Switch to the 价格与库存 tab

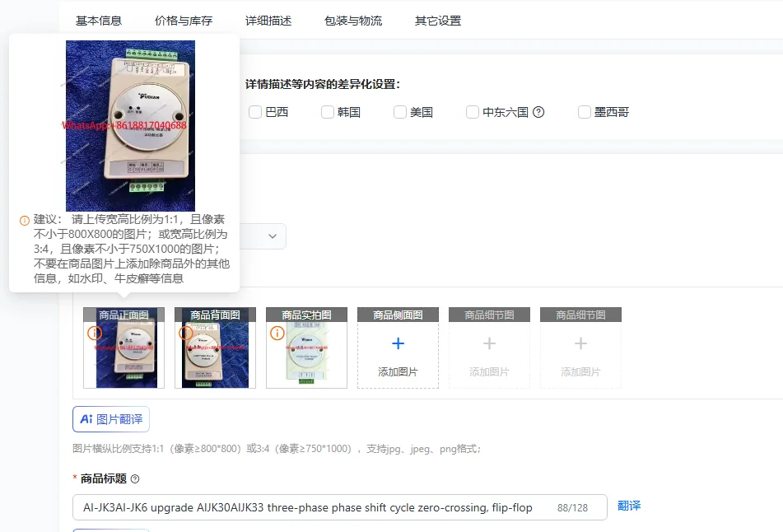click(184, 21)
